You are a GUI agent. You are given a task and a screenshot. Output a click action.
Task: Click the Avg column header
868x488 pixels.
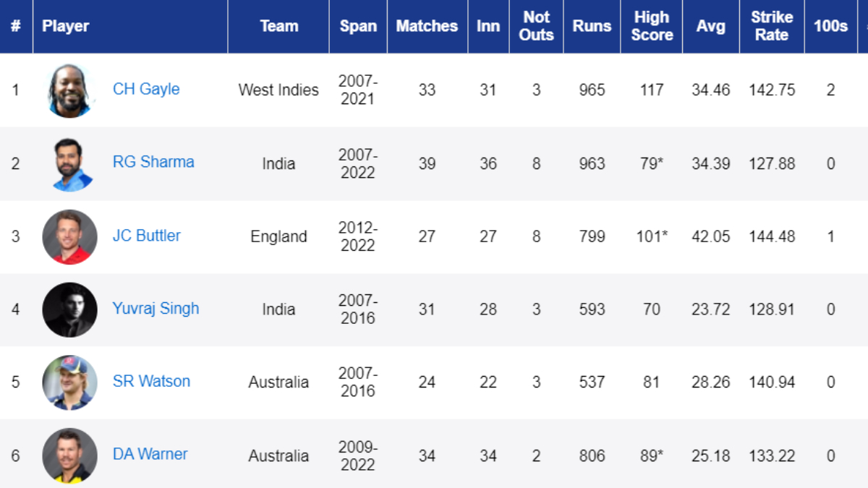point(710,26)
